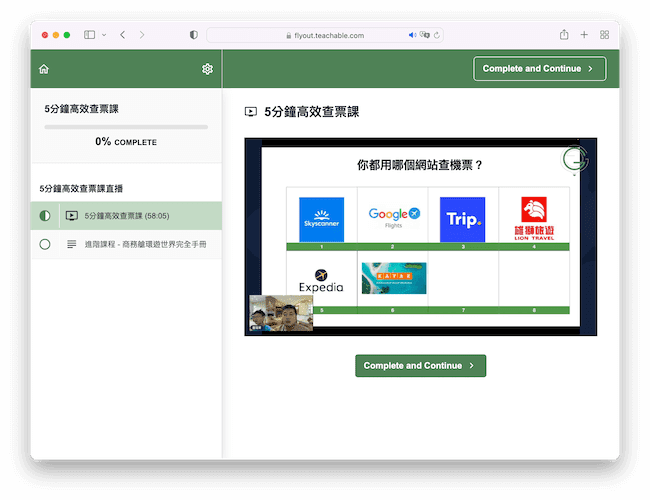This screenshot has width=650, height=500.
Task: Click the Complete and Continue button below the video
Action: coord(420,366)
